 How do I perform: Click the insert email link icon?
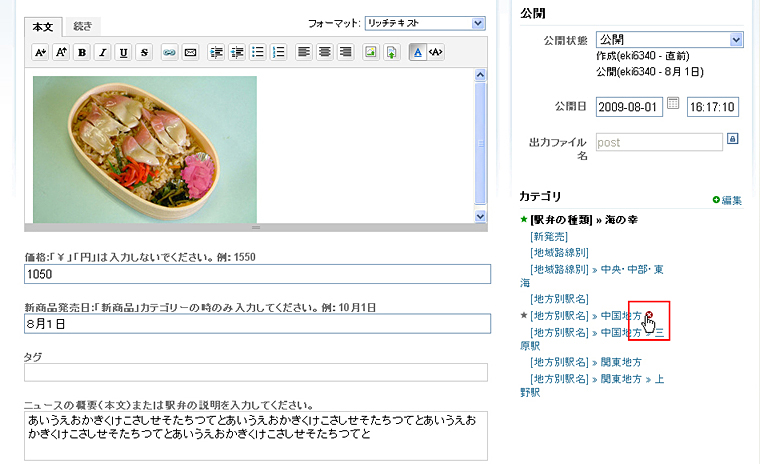point(190,52)
